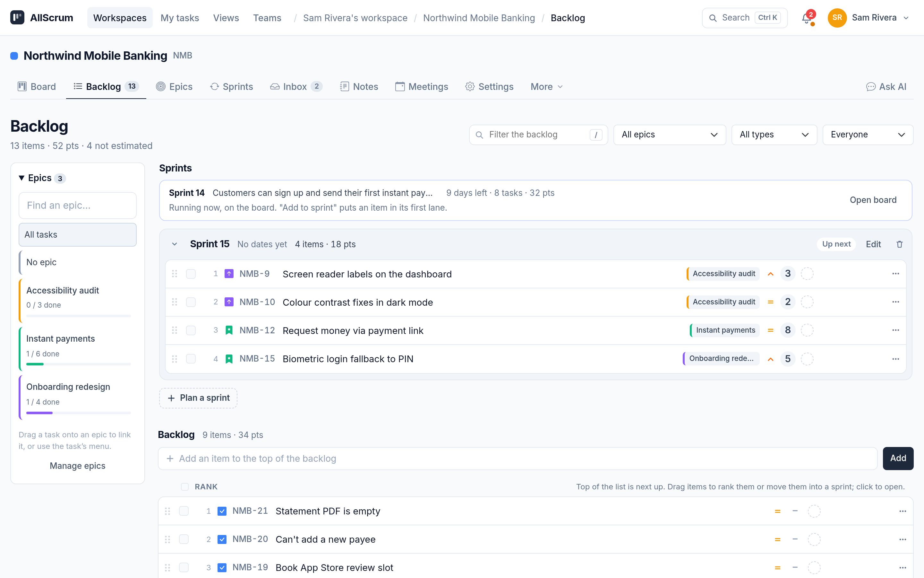The height and width of the screenshot is (578, 924).
Task: Click the improvement type icon for NMB-9
Action: coord(229,274)
